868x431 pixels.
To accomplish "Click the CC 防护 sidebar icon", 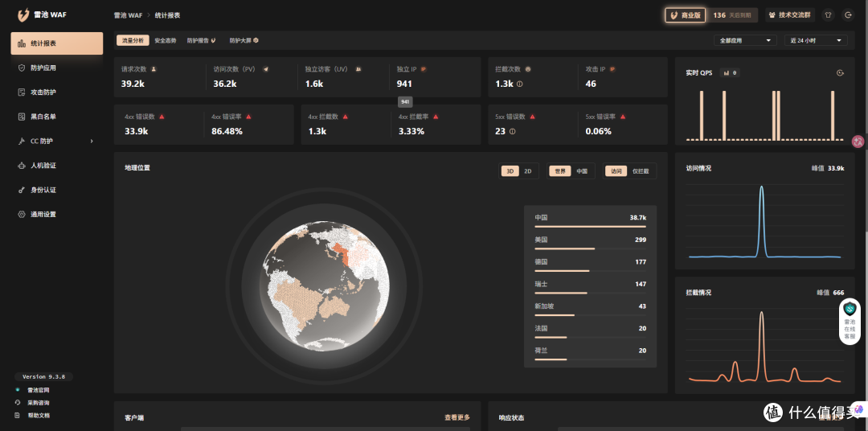I will (x=22, y=141).
